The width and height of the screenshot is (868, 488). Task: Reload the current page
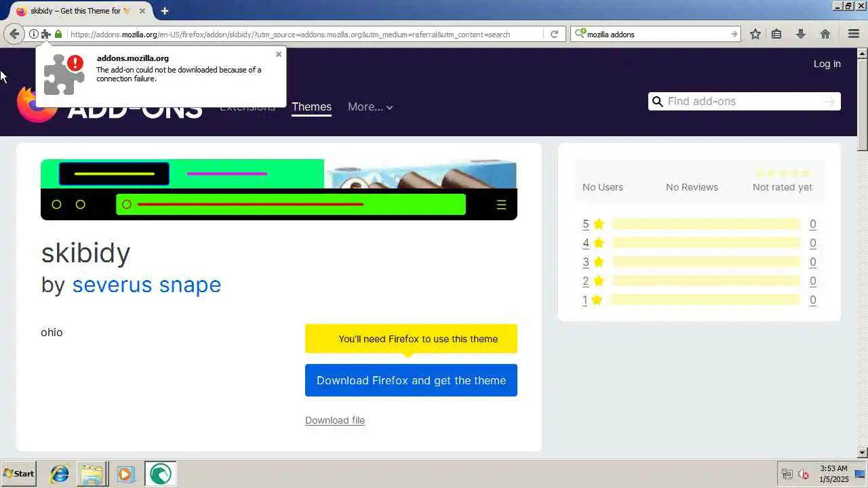(x=554, y=34)
